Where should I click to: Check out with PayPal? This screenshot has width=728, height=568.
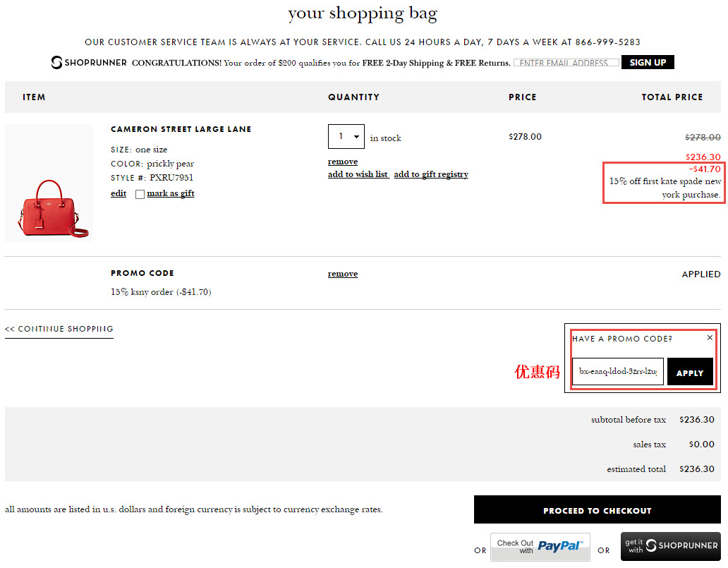[540, 547]
